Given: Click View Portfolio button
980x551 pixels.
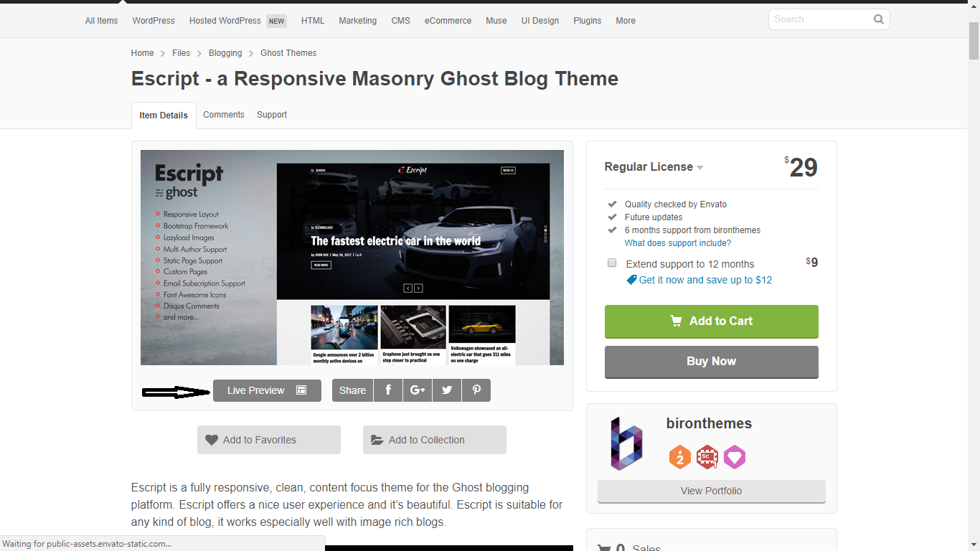Looking at the screenshot, I should [x=712, y=491].
